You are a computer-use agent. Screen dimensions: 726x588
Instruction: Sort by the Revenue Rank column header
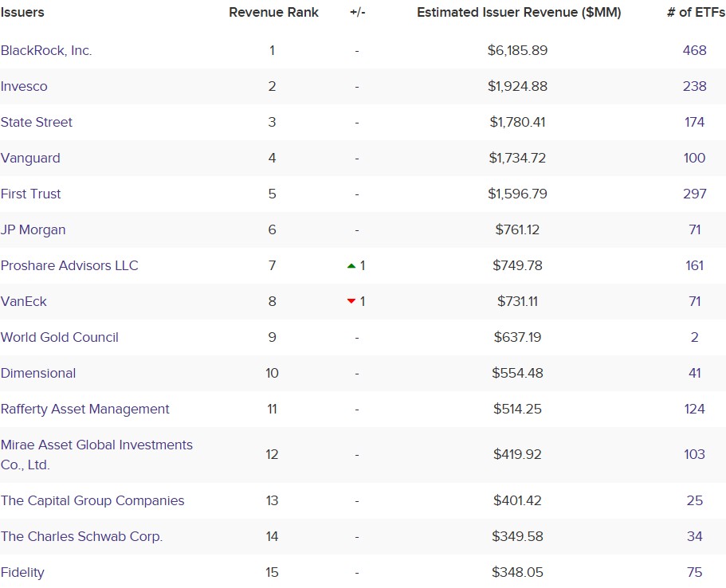click(273, 12)
